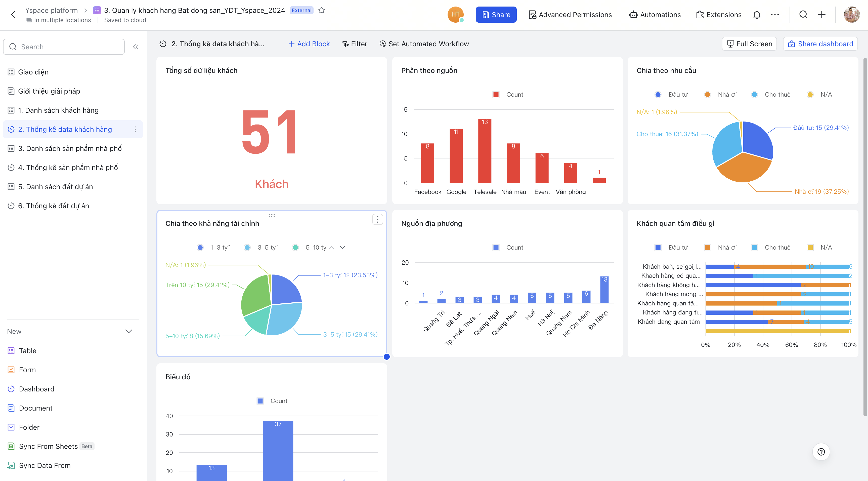Click Set Automated Workflow

424,44
